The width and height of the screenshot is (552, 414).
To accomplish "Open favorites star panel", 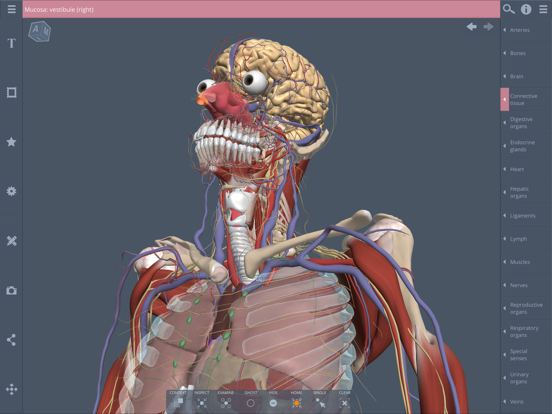I will (11, 142).
